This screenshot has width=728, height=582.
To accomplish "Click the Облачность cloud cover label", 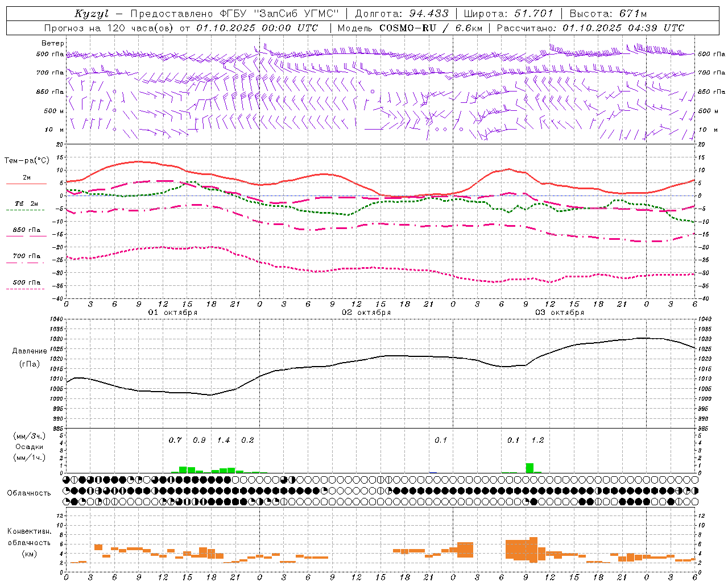I will [29, 493].
